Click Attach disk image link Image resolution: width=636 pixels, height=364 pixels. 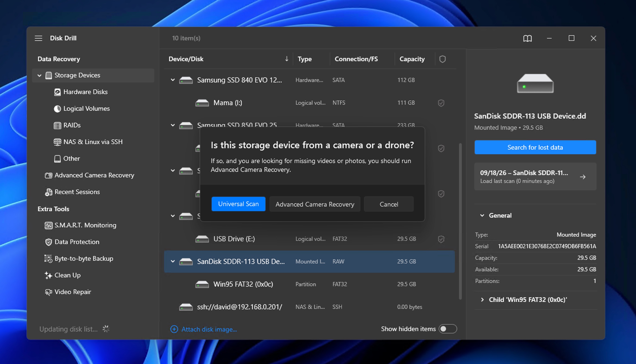pos(209,329)
